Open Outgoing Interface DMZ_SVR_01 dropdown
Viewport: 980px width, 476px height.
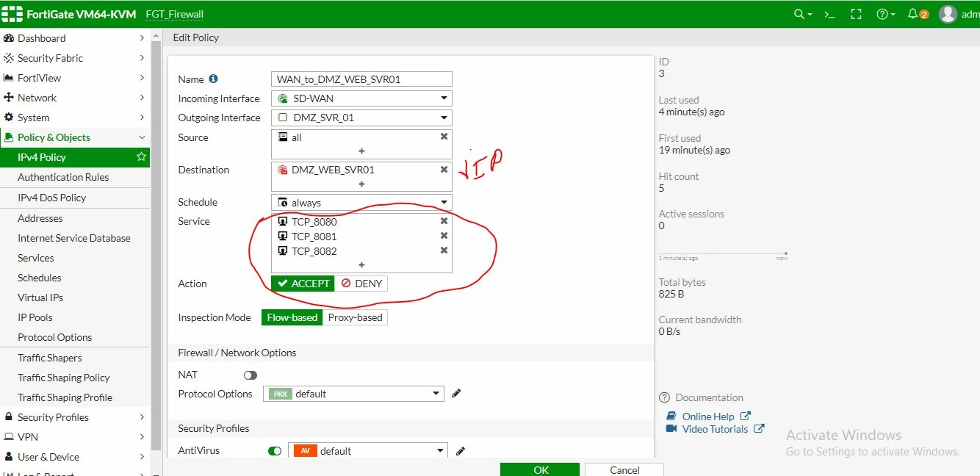(361, 118)
